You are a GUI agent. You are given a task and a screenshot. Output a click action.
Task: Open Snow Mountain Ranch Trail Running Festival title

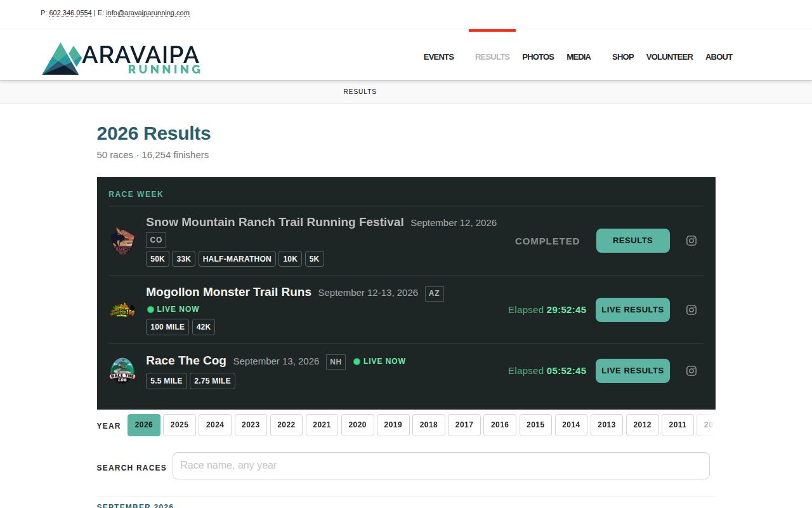(x=275, y=222)
